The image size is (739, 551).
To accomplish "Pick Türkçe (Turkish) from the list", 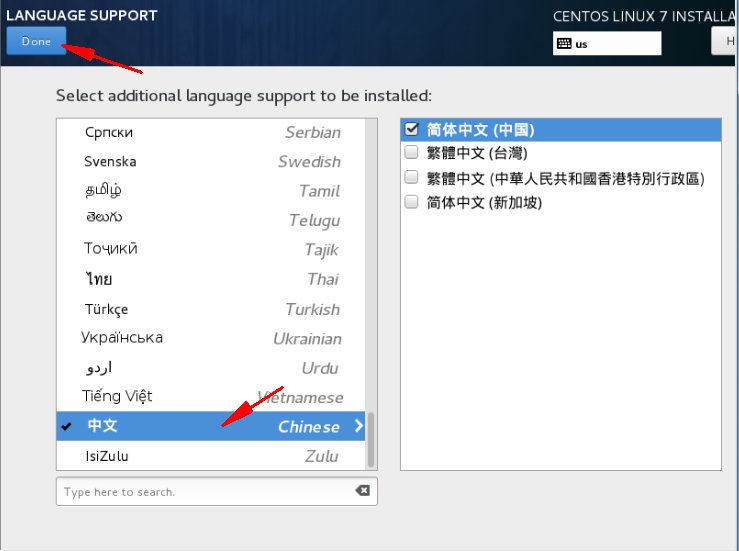I will 211,309.
